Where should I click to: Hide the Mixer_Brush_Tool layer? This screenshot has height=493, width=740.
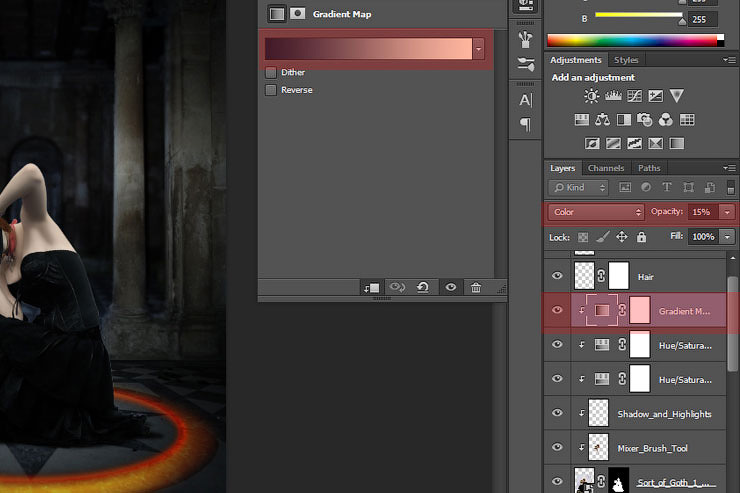pyautogui.click(x=558, y=448)
